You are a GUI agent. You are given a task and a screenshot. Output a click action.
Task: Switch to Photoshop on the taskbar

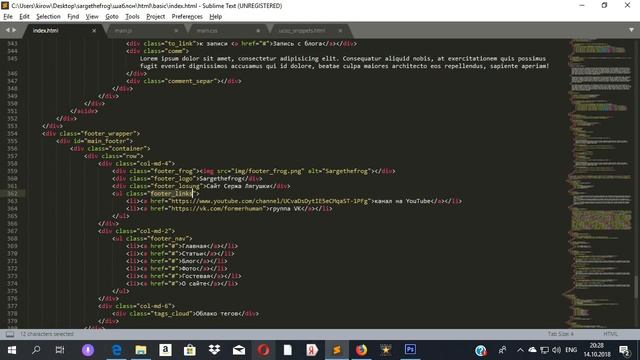(x=410, y=350)
